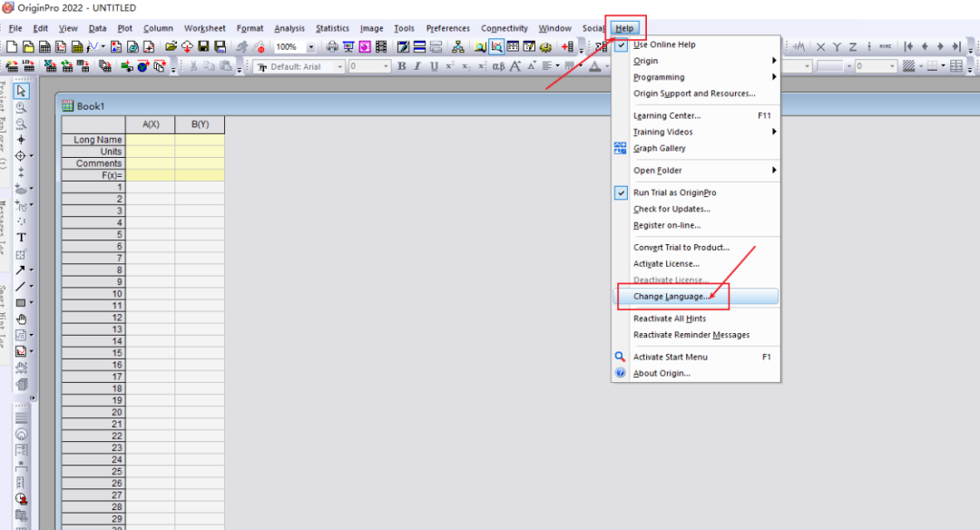Screen dimensions: 980x530
Task: Click the Italic formatting icon
Action: (x=417, y=66)
